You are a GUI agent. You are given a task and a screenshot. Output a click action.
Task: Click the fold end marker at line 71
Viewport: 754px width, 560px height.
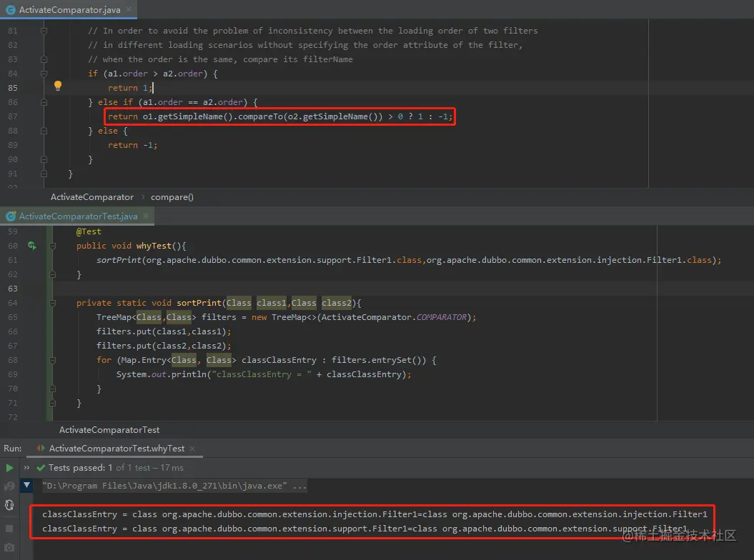pos(52,403)
